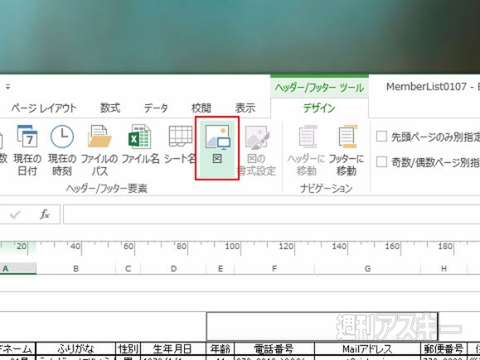Select column D header
The image size is (480, 360).
174,268
